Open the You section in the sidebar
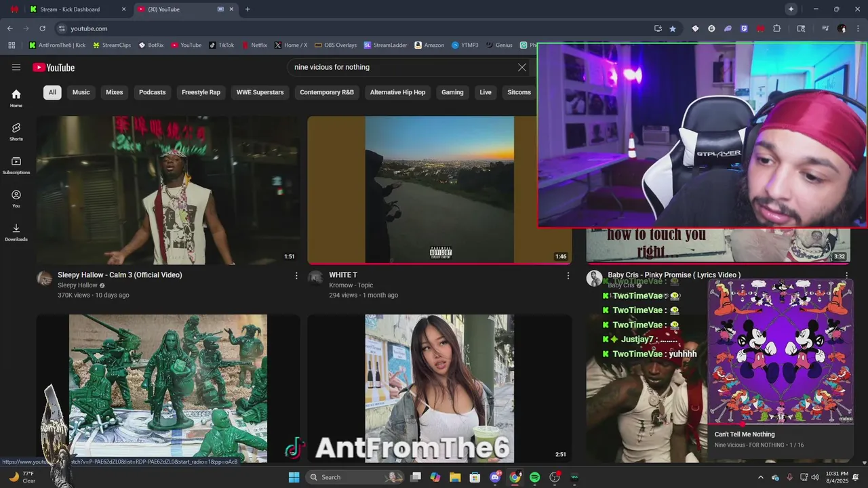The height and width of the screenshot is (488, 868). [16, 199]
